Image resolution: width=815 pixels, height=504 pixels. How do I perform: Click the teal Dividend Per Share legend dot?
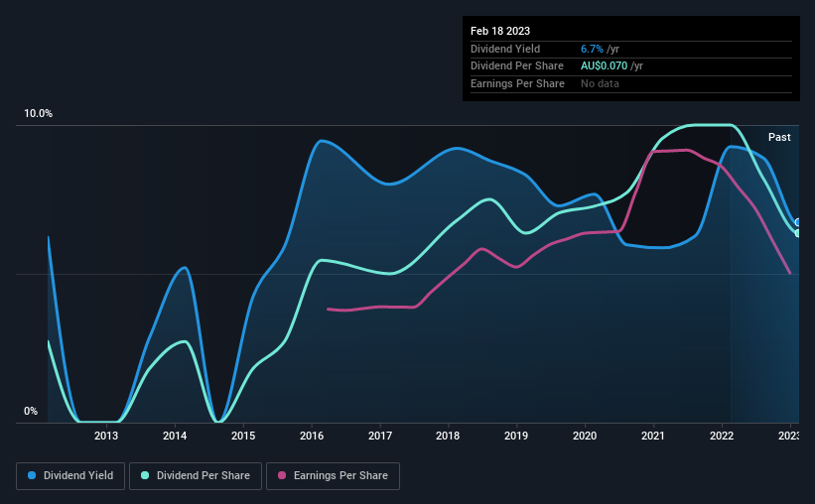click(x=145, y=475)
